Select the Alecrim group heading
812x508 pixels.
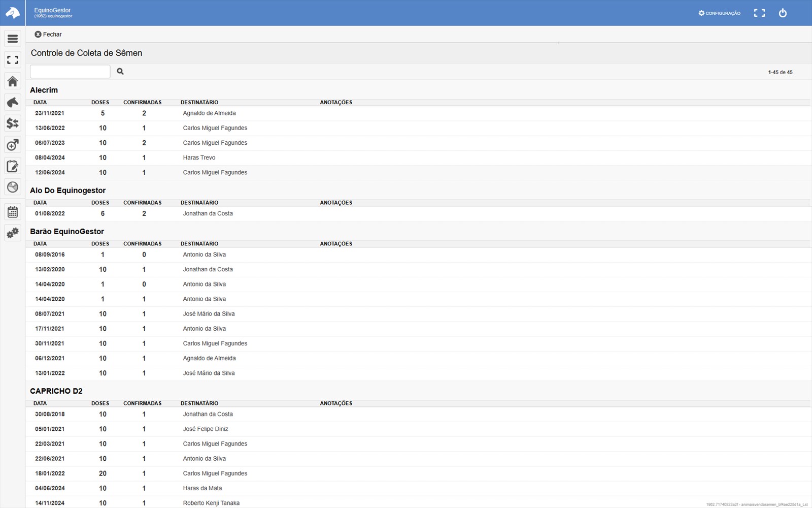coord(44,90)
